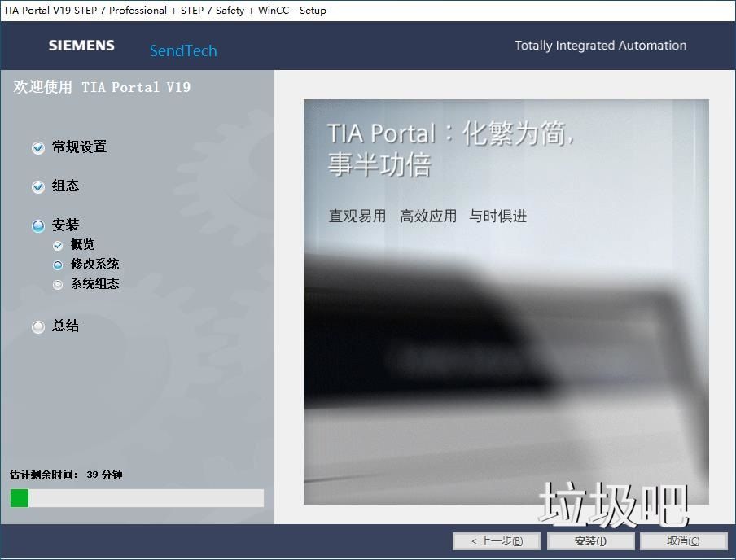Select the 安装 step blue circle icon

click(x=37, y=225)
